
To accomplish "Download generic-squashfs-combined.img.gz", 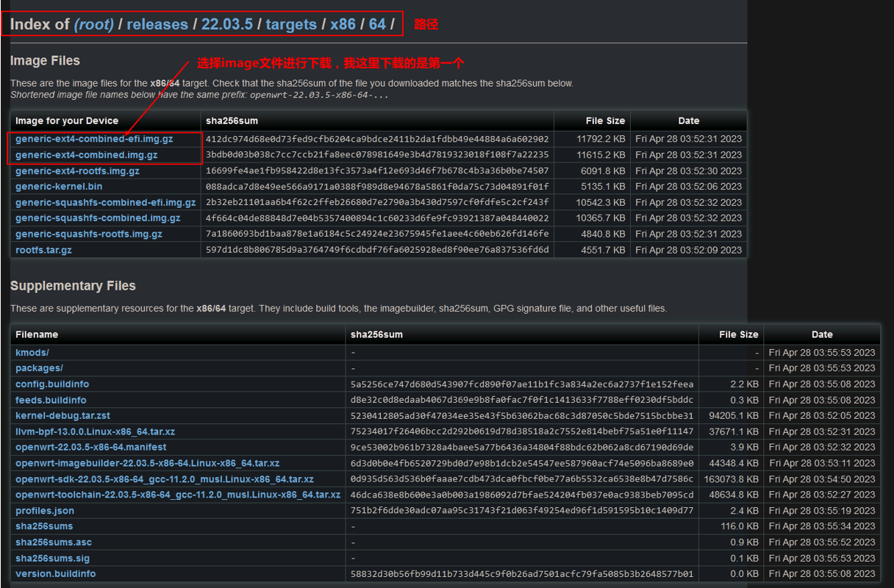I will point(98,218).
